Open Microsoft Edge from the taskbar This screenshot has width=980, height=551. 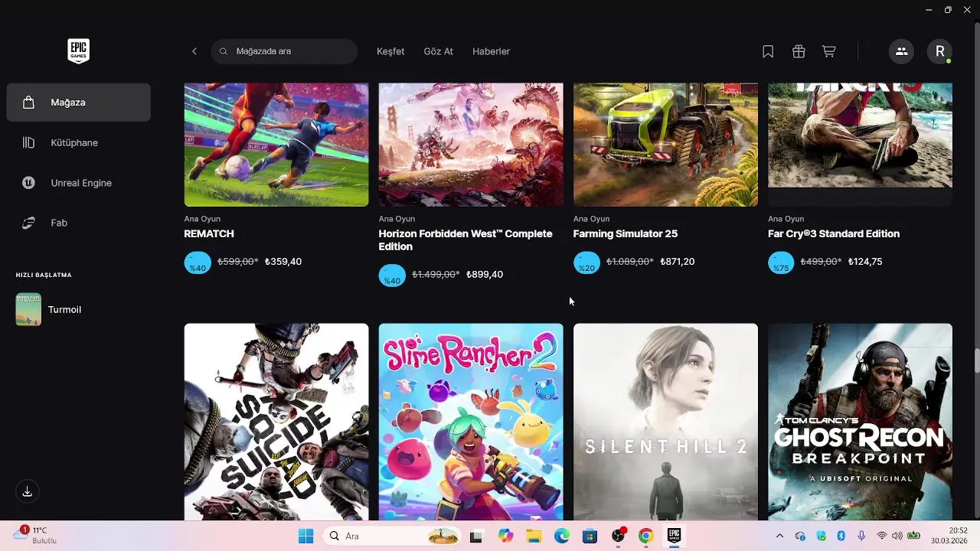[x=561, y=536]
